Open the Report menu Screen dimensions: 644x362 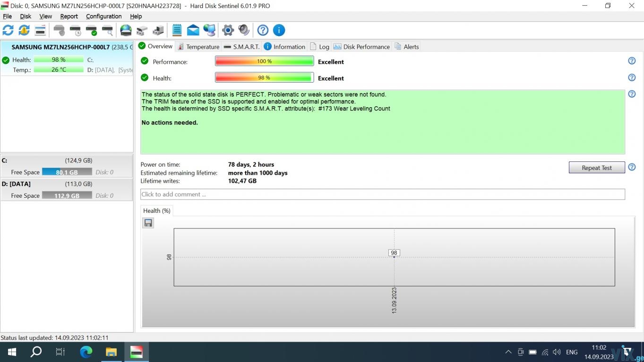[x=69, y=16]
